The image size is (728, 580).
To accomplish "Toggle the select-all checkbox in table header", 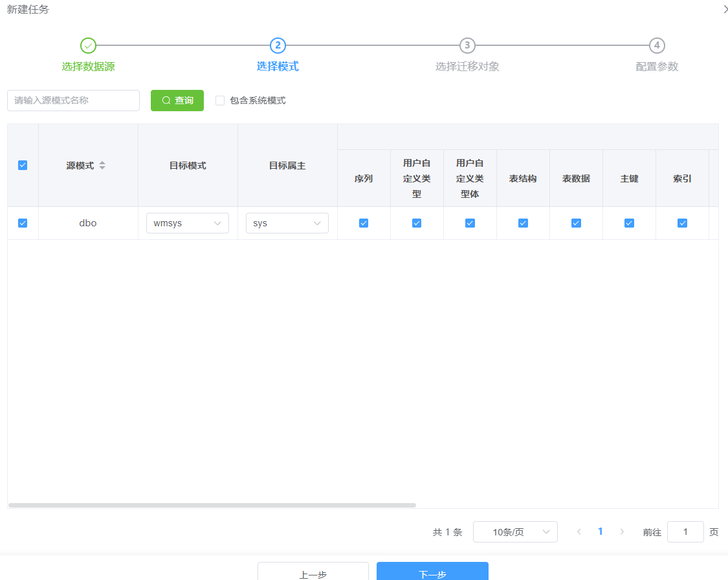I will click(x=23, y=166).
